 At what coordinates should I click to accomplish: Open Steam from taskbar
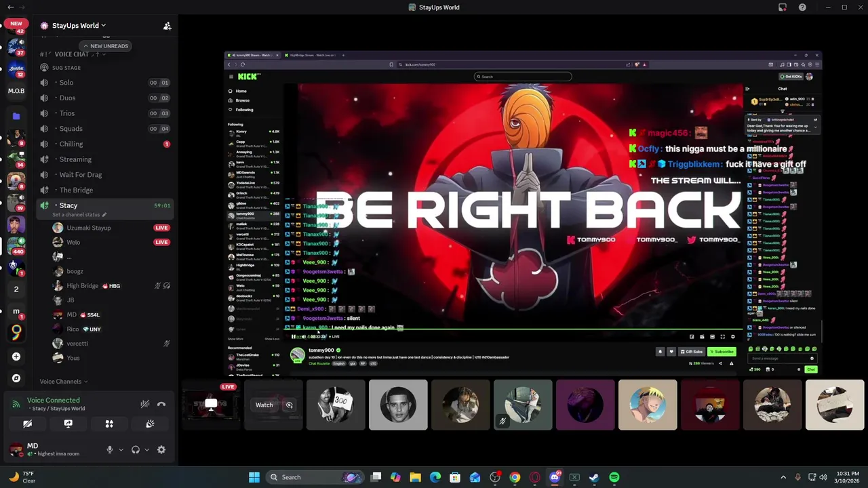coord(594,477)
